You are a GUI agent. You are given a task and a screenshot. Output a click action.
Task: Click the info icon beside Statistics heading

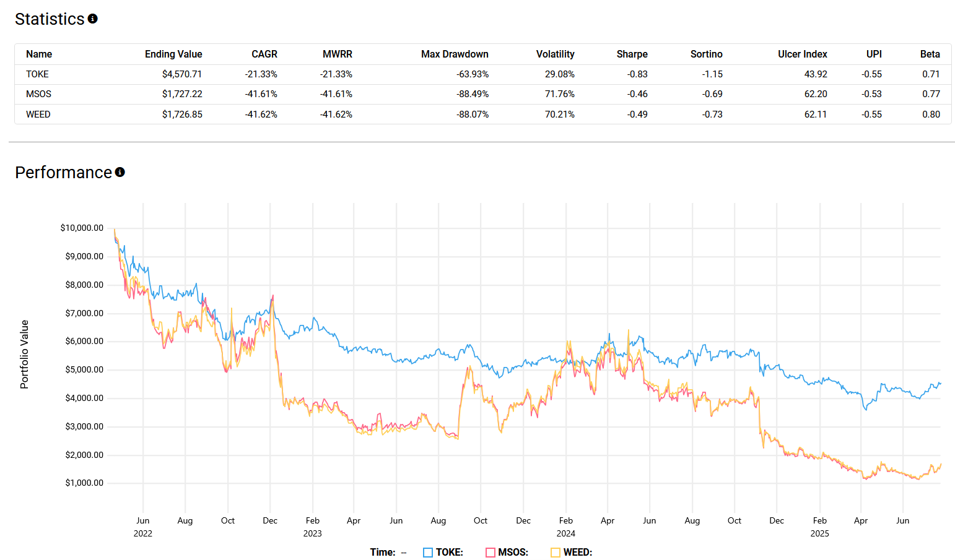(92, 19)
